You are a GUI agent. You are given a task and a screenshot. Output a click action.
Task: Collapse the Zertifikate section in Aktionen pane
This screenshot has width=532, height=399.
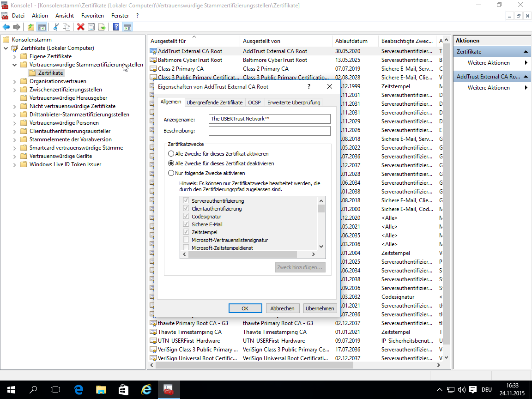coord(526,52)
